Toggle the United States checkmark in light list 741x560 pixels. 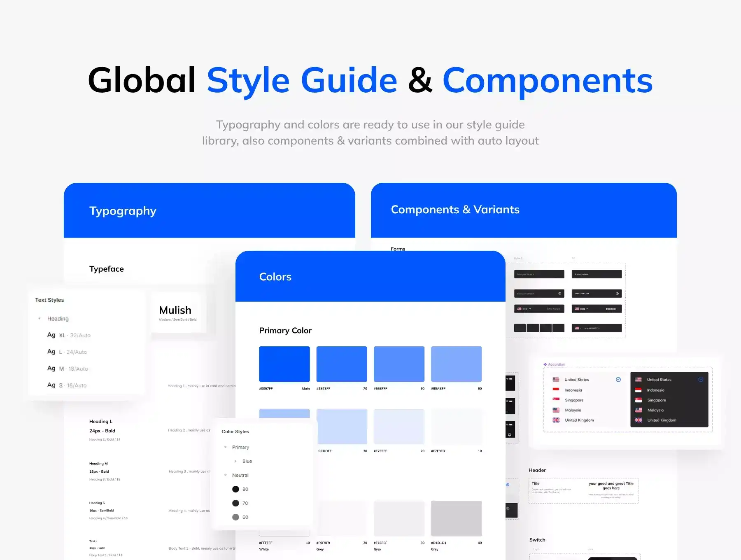point(618,380)
